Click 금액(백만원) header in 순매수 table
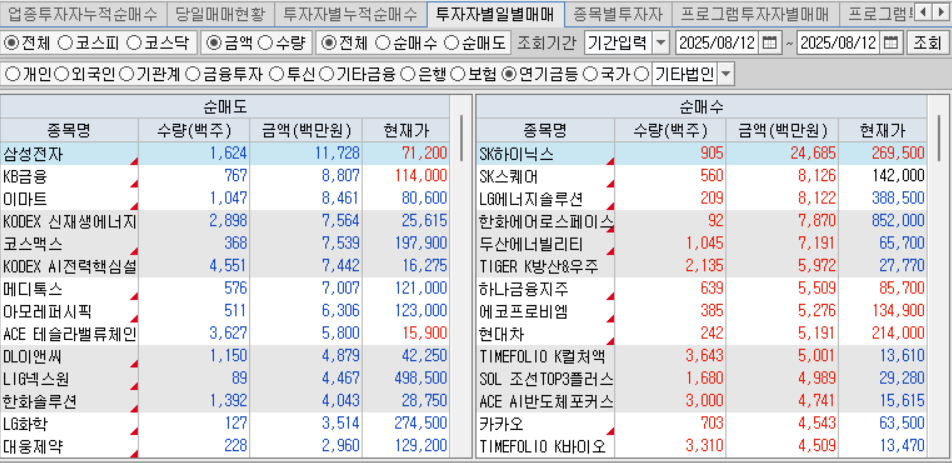This screenshot has width=952, height=463. click(x=783, y=130)
